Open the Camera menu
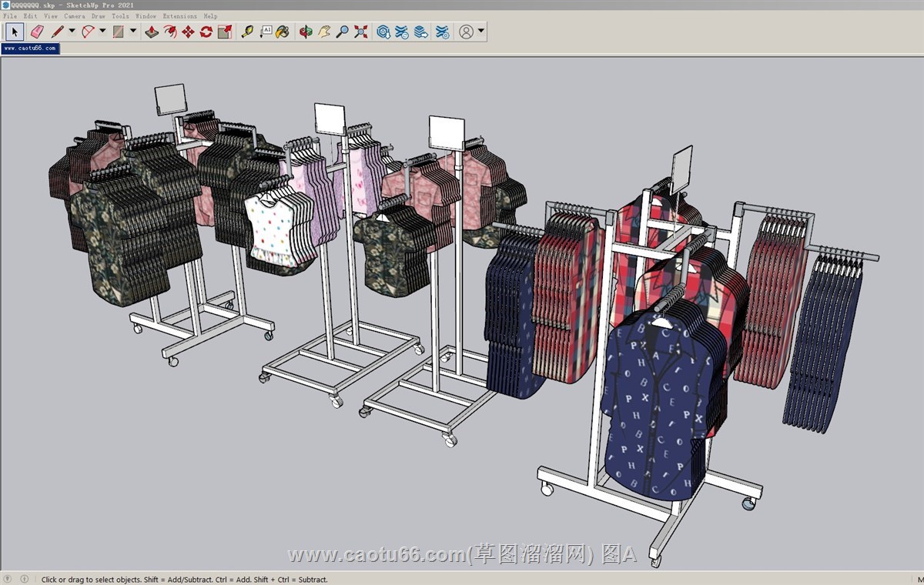Image resolution: width=924 pixels, height=585 pixels. click(x=74, y=15)
